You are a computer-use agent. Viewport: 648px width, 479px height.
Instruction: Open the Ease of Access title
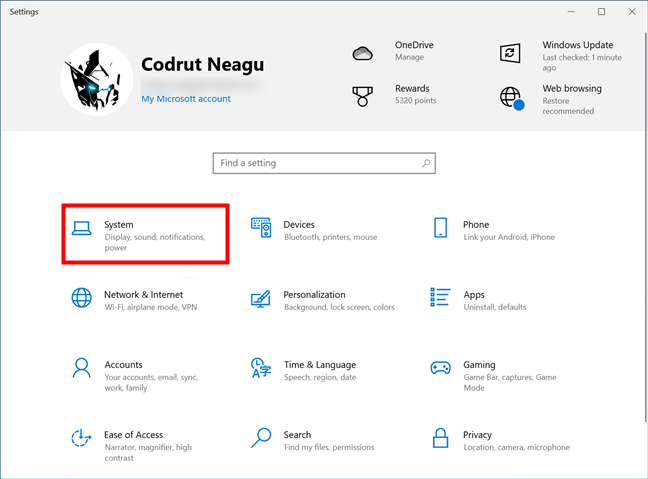tap(133, 435)
